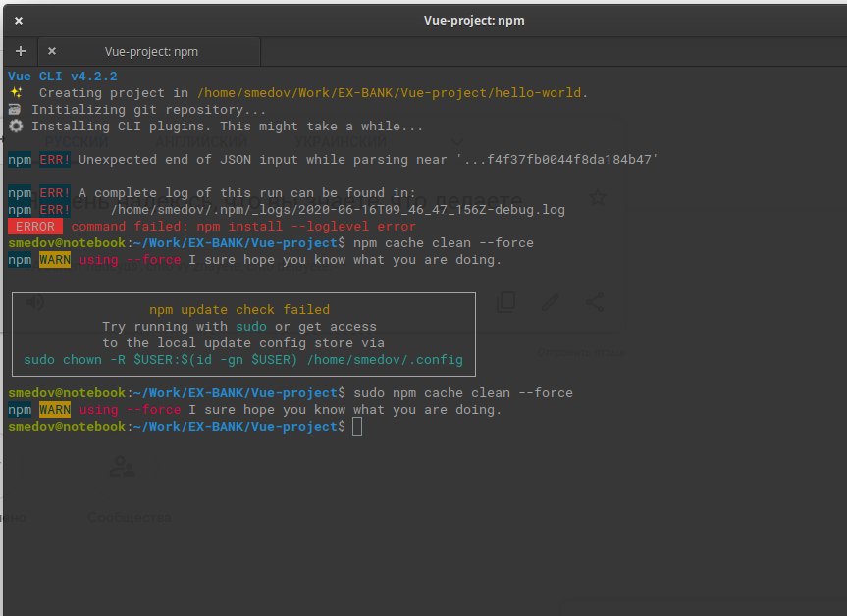Click the 'Vue CLI v4.2.2' header text
This screenshot has height=616, width=847.
tap(62, 77)
